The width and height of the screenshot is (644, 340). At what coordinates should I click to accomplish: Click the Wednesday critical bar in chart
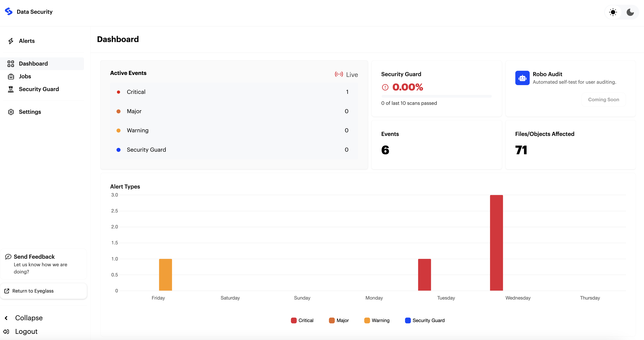tap(496, 243)
